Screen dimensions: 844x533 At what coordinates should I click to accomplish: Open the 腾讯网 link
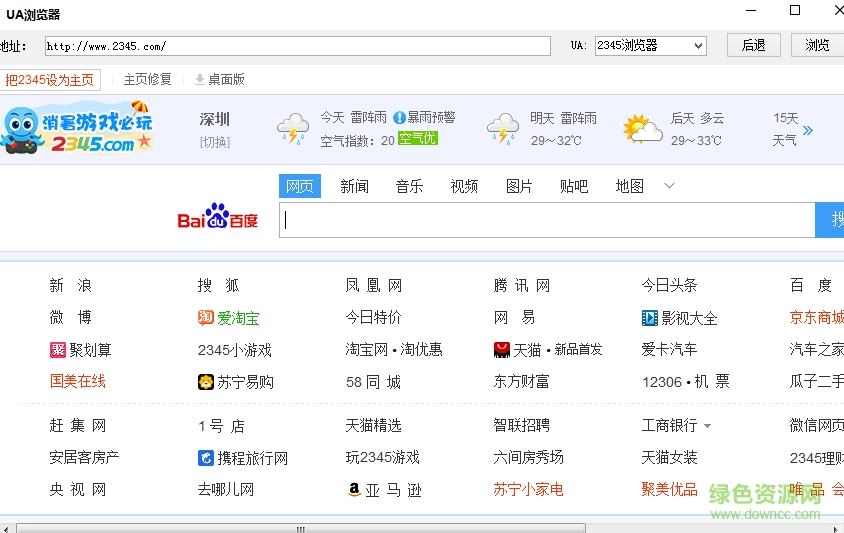pyautogui.click(x=522, y=285)
